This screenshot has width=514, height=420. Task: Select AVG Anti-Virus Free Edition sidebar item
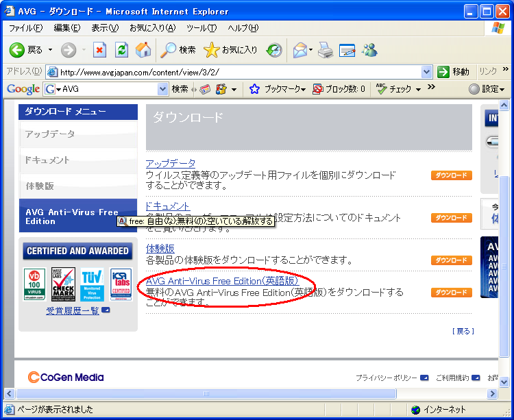[78, 216]
